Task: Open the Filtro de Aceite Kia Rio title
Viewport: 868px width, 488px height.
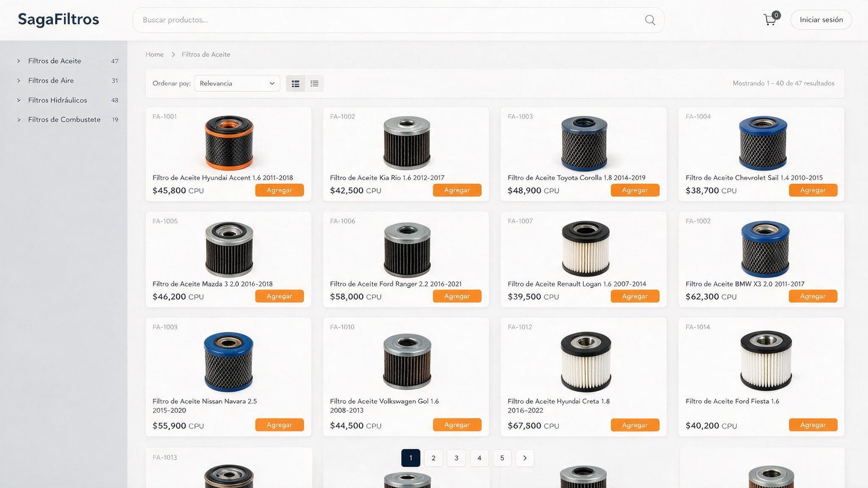Action: [x=387, y=177]
